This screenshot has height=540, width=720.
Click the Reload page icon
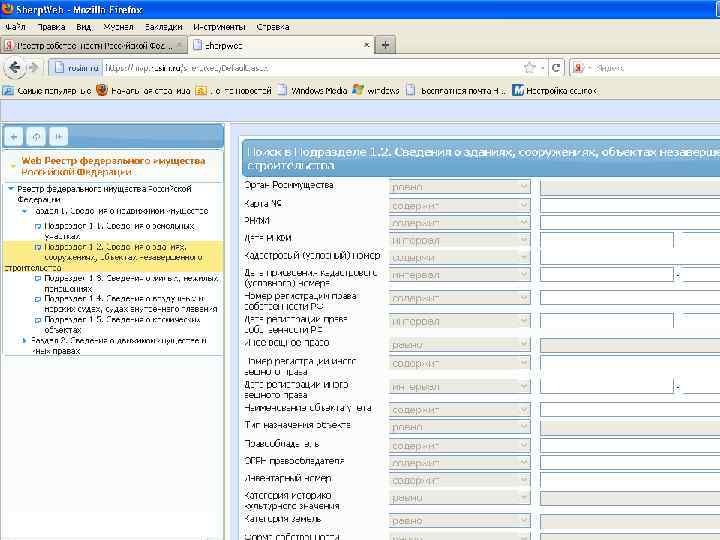tap(556, 68)
